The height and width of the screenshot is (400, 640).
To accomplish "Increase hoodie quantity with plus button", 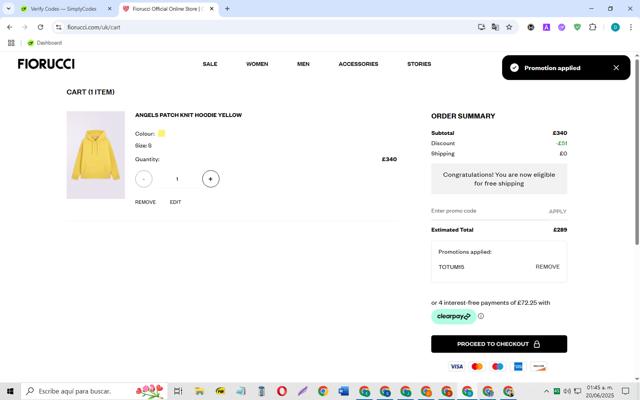I will [x=211, y=179].
